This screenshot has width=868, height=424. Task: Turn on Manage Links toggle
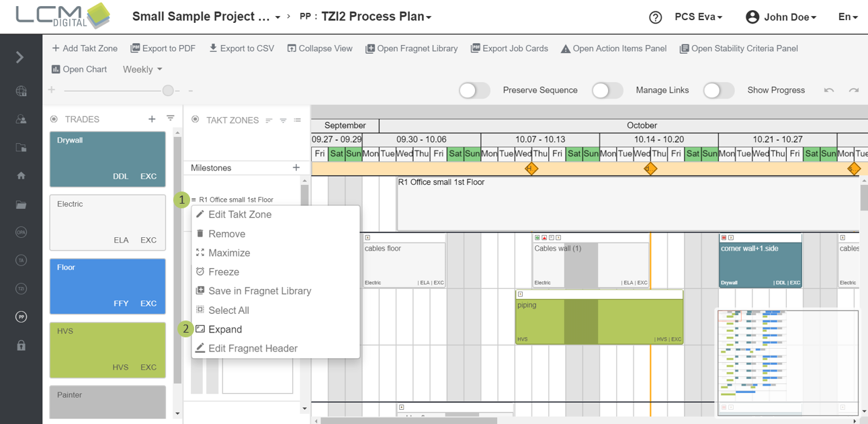pos(607,91)
